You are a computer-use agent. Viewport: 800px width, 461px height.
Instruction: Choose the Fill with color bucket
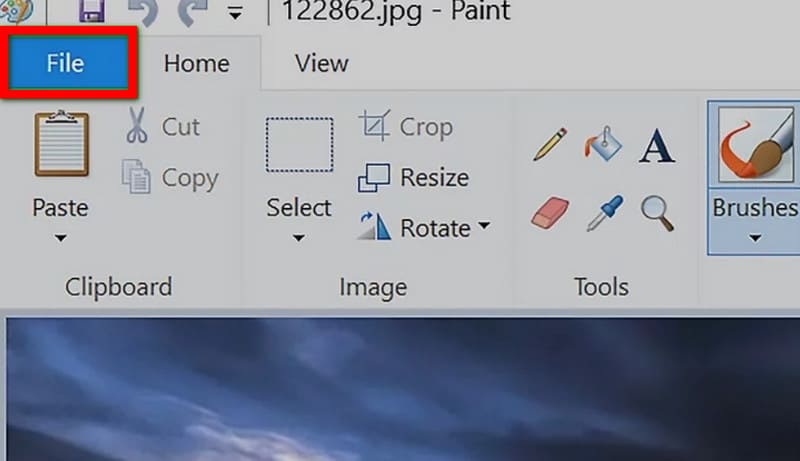603,143
